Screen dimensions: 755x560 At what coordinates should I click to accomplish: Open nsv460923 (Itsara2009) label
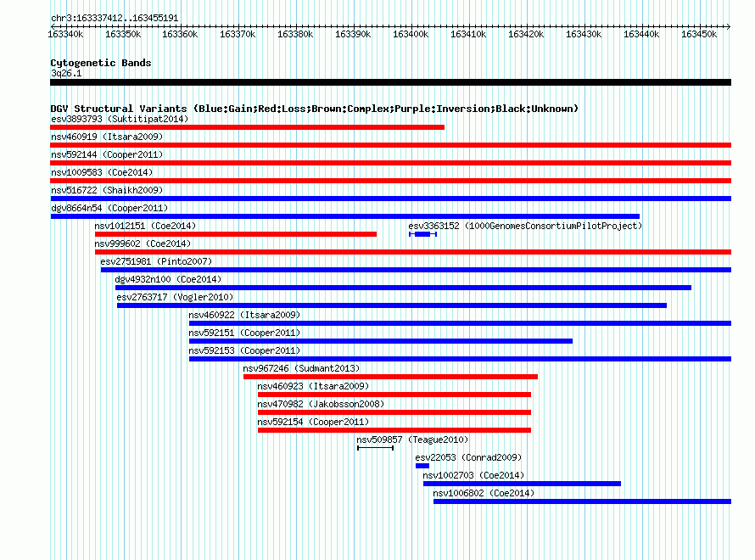tap(313, 386)
